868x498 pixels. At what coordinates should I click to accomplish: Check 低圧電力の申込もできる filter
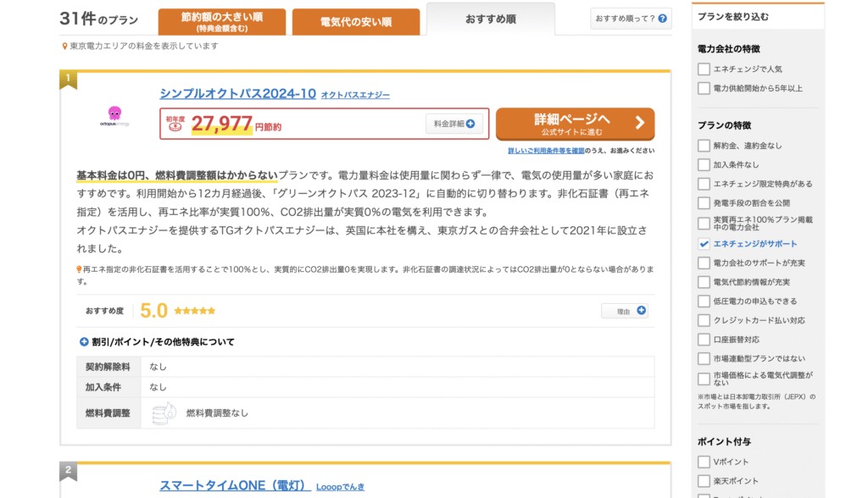tap(704, 301)
